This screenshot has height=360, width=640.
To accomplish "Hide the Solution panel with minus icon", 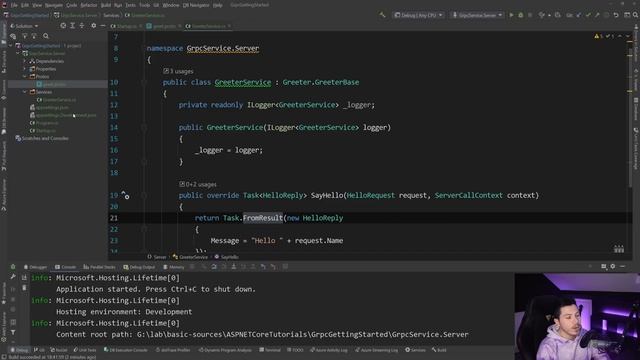I will pos(103,26).
